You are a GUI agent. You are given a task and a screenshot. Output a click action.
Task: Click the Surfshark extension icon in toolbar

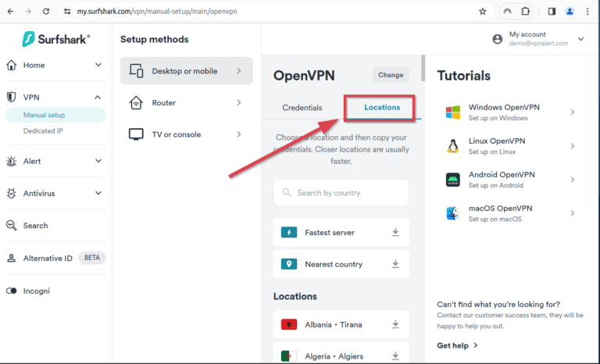click(x=507, y=12)
